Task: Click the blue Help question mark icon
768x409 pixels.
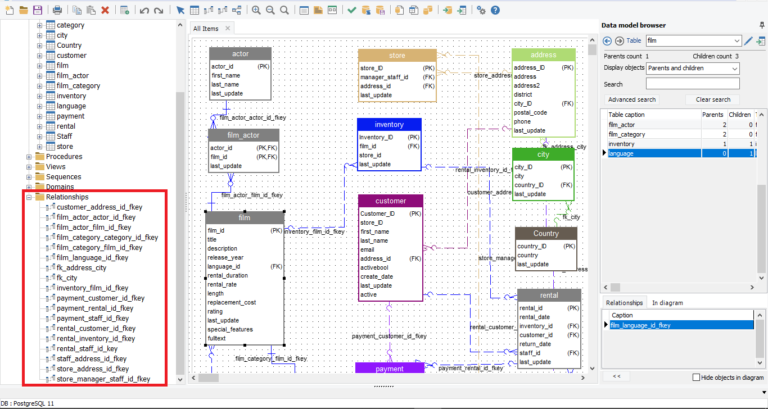Action: click(x=494, y=9)
